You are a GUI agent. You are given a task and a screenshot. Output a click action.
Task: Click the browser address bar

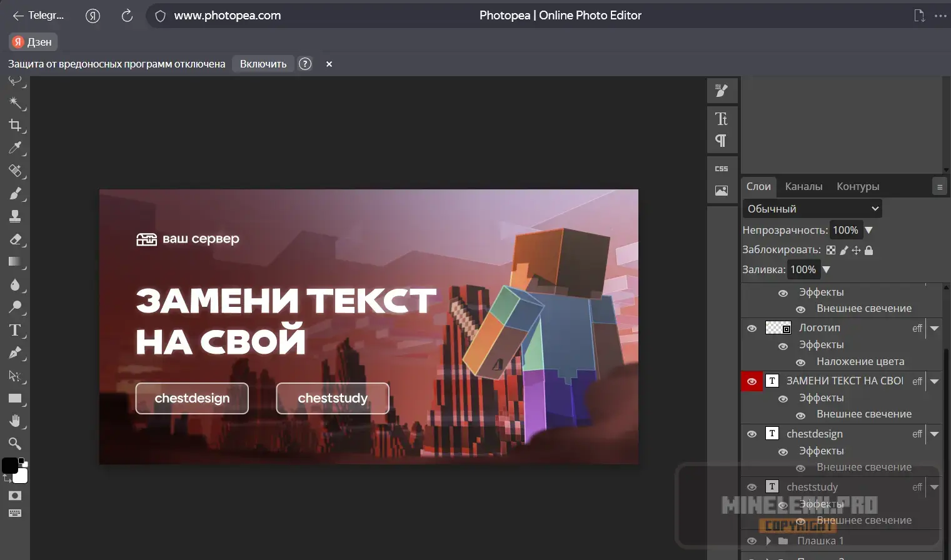pyautogui.click(x=226, y=15)
